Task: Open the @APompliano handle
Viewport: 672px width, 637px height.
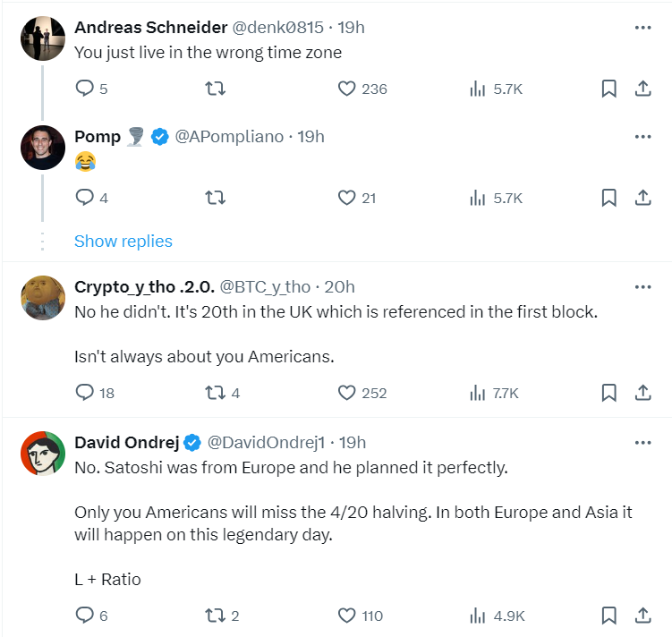Action: point(229,137)
